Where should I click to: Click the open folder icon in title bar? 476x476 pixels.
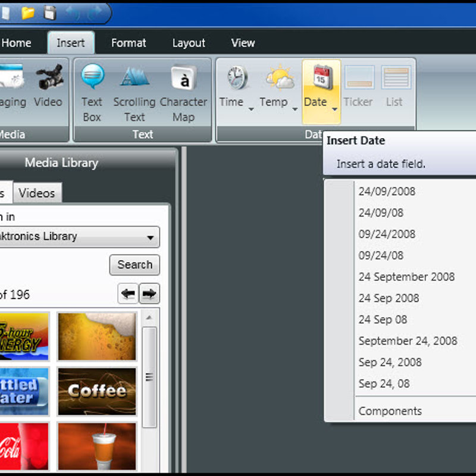(x=28, y=12)
